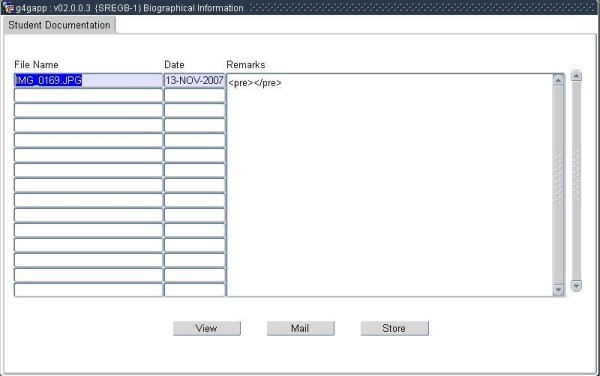Screen dimensions: 600x376
Task: Click the Date column label
Action: click(174, 65)
